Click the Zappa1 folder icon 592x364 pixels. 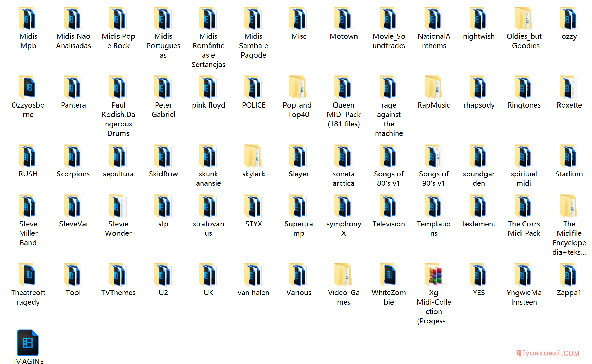(x=569, y=275)
